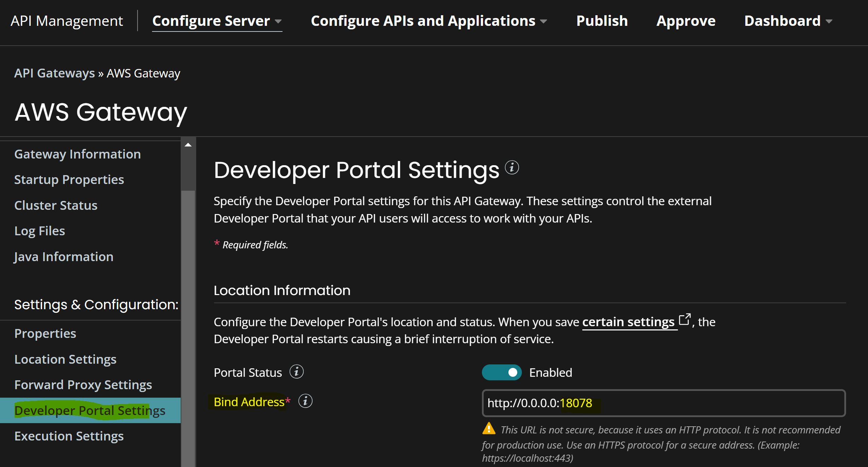This screenshot has width=868, height=467.
Task: Navigate back via the API Gateways breadcrumb
Action: (54, 73)
